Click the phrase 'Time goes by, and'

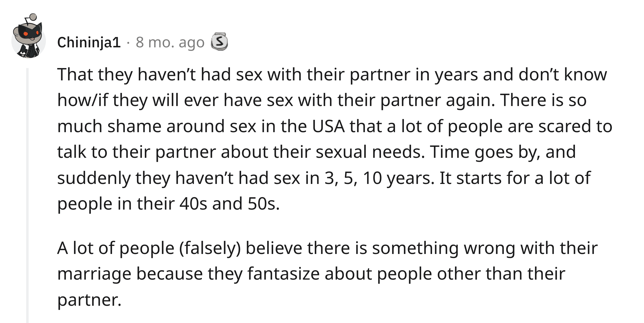pos(503,152)
